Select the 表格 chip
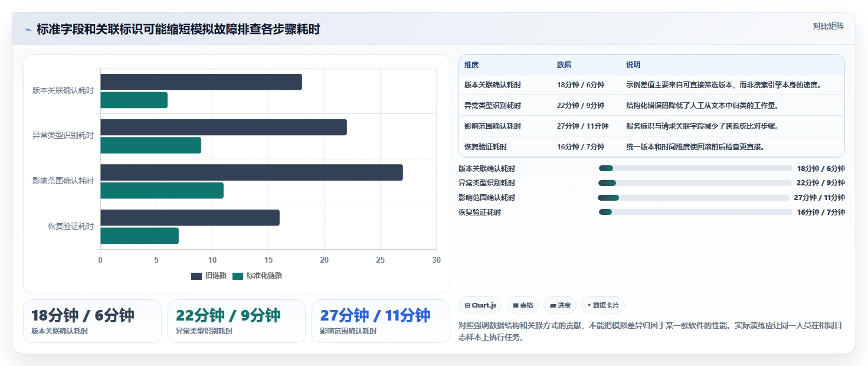The height and width of the screenshot is (366, 868). [523, 305]
